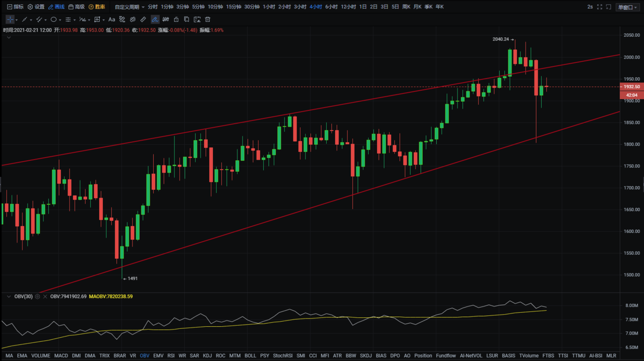Click the ruler measure tool icon
The height and width of the screenshot is (361, 644).
143,19
